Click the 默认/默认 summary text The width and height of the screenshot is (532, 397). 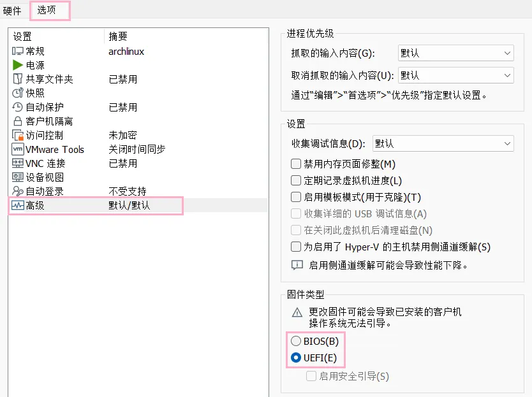(x=129, y=205)
